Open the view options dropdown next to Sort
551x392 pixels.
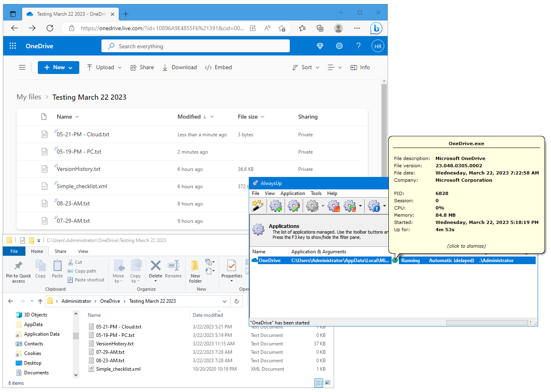point(335,68)
